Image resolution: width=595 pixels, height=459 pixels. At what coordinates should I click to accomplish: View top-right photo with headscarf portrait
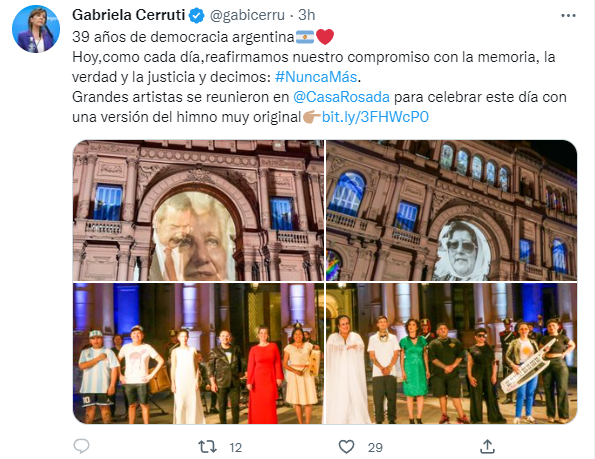tap(452, 211)
